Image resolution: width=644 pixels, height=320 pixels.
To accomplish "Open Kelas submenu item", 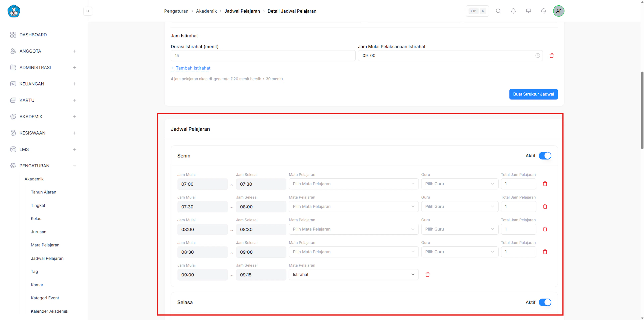I will pos(36,218).
